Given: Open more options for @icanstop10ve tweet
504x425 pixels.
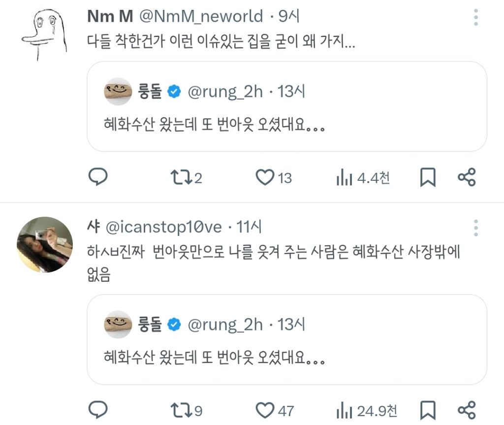Looking at the screenshot, I should (475, 228).
